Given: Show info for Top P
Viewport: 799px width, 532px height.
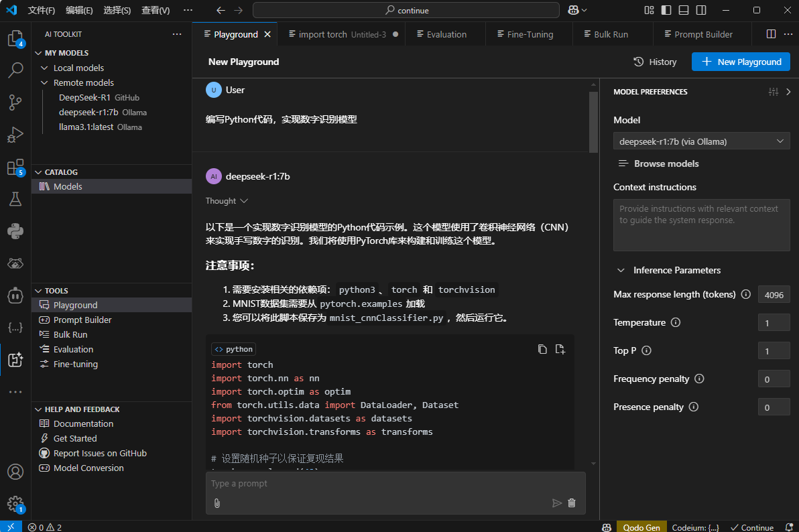Looking at the screenshot, I should point(646,350).
